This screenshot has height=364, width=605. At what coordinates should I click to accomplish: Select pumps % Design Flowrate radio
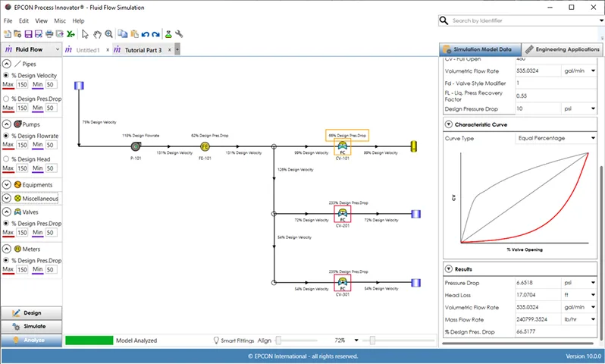coord(7,136)
